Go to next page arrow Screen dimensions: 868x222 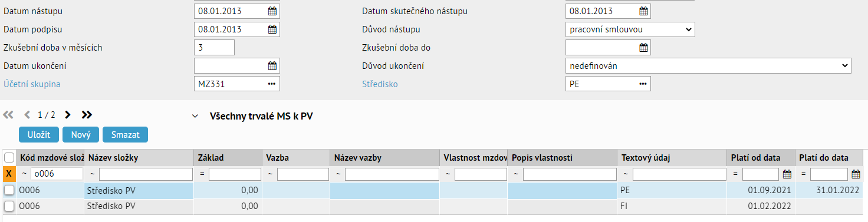pos(67,115)
